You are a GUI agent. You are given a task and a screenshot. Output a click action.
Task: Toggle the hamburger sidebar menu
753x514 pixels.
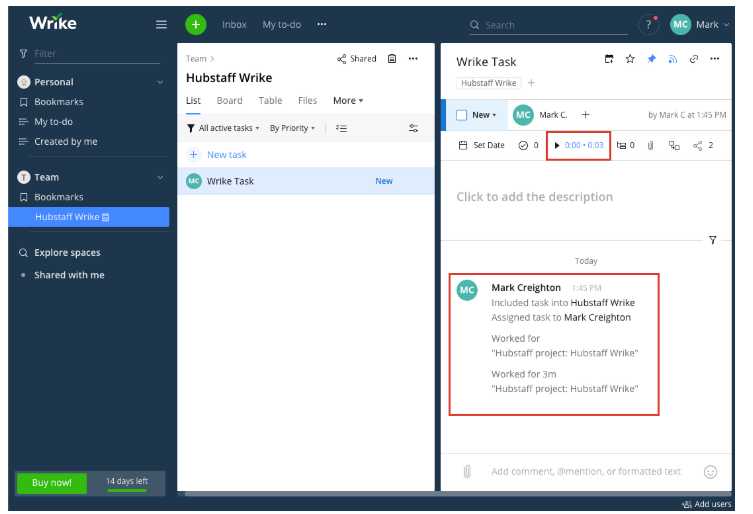(161, 25)
